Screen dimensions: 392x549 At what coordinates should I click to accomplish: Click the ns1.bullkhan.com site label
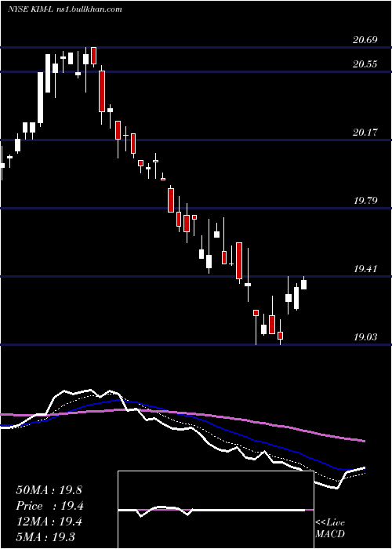89,9
